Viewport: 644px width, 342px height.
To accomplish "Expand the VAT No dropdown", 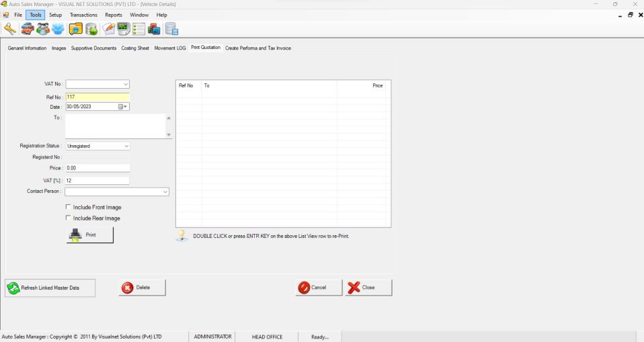I will [x=126, y=84].
